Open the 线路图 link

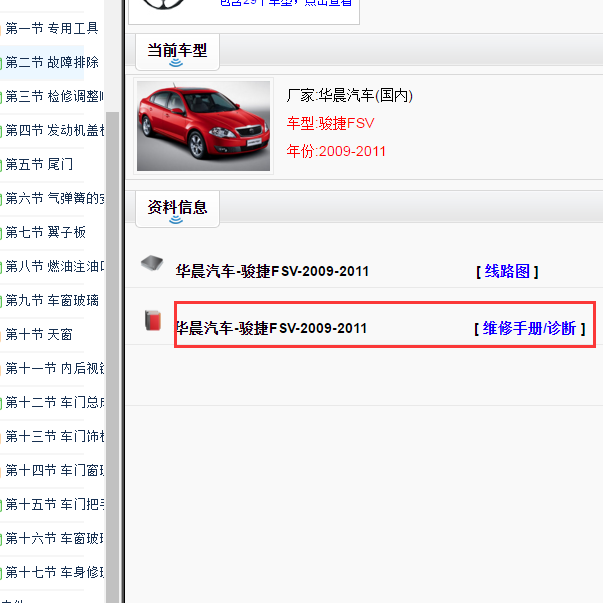click(507, 272)
